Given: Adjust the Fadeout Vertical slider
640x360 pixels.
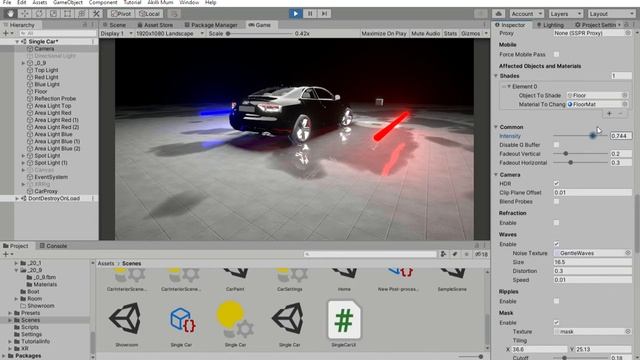Looking at the screenshot, I should point(580,154).
